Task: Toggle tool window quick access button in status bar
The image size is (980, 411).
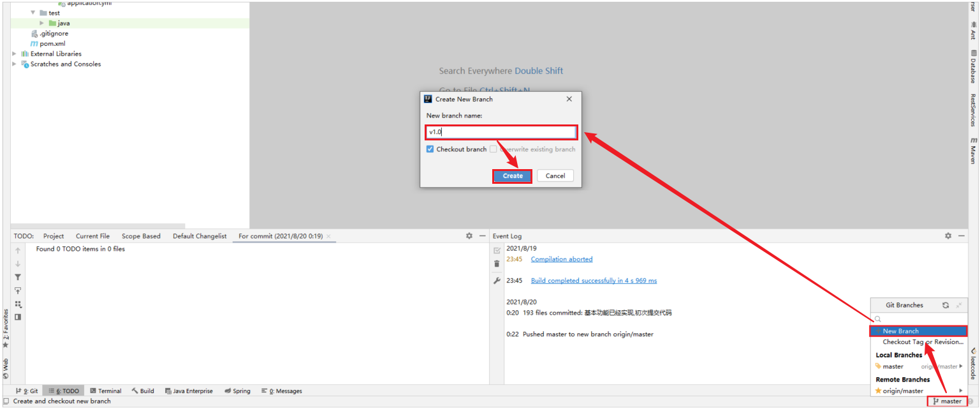Action: click(x=6, y=401)
